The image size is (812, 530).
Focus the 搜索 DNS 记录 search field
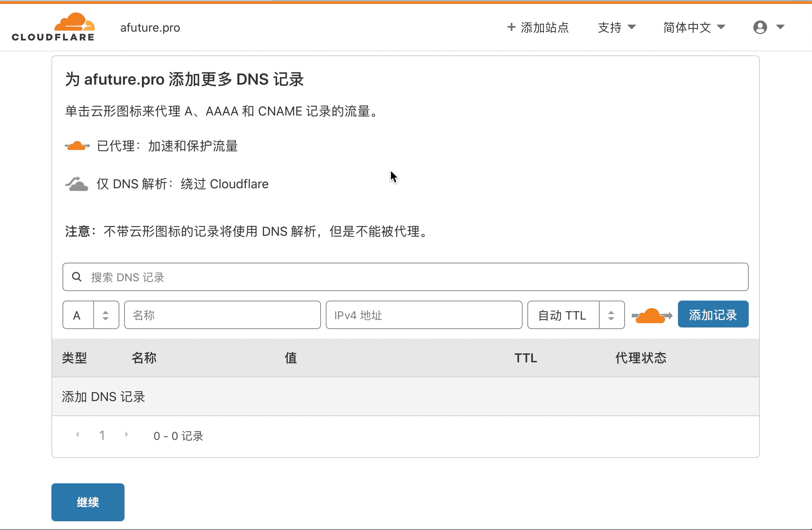coord(405,277)
